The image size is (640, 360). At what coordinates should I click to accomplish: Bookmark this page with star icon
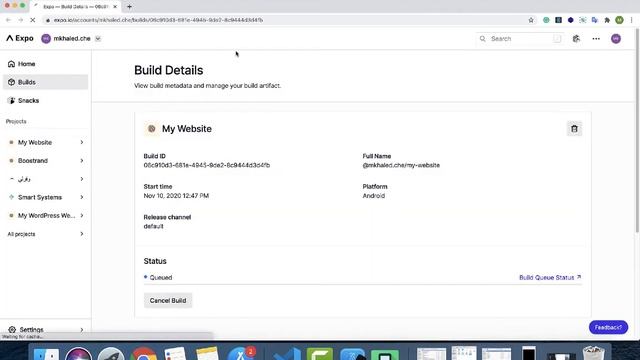(x=531, y=20)
